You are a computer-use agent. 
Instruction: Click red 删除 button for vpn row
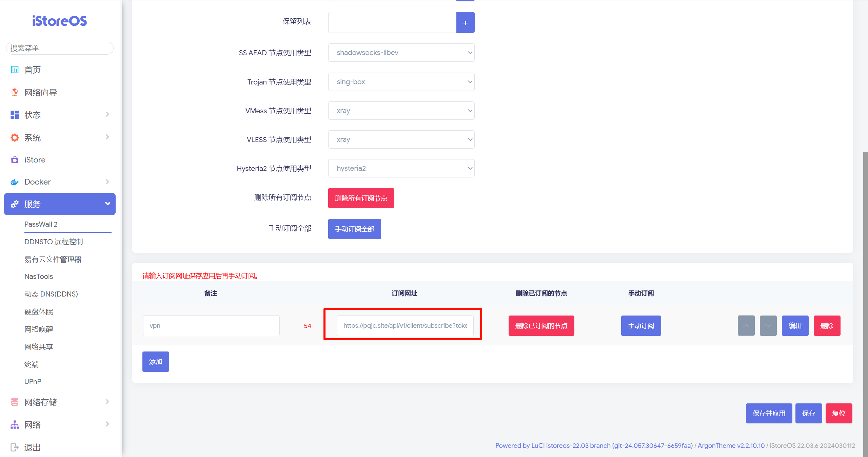tap(827, 326)
